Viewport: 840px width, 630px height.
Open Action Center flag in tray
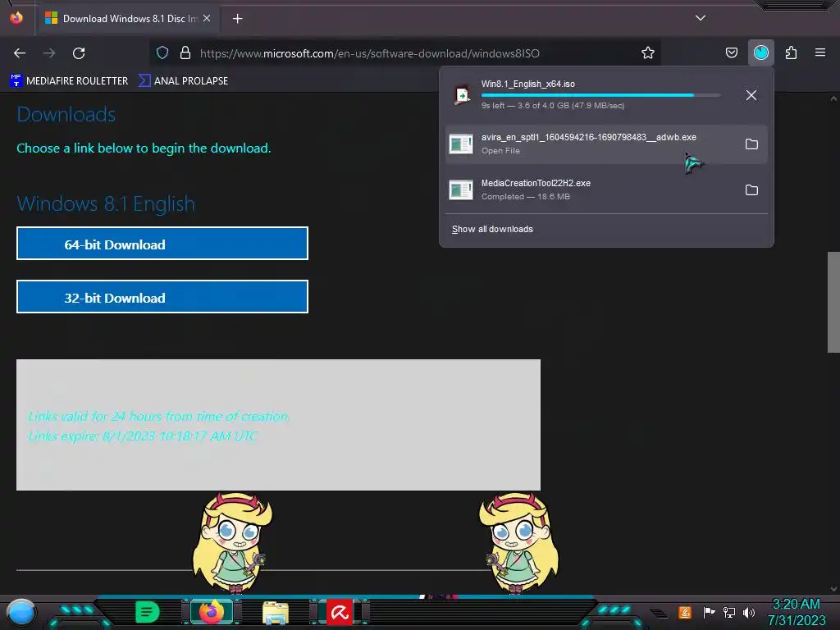(709, 612)
